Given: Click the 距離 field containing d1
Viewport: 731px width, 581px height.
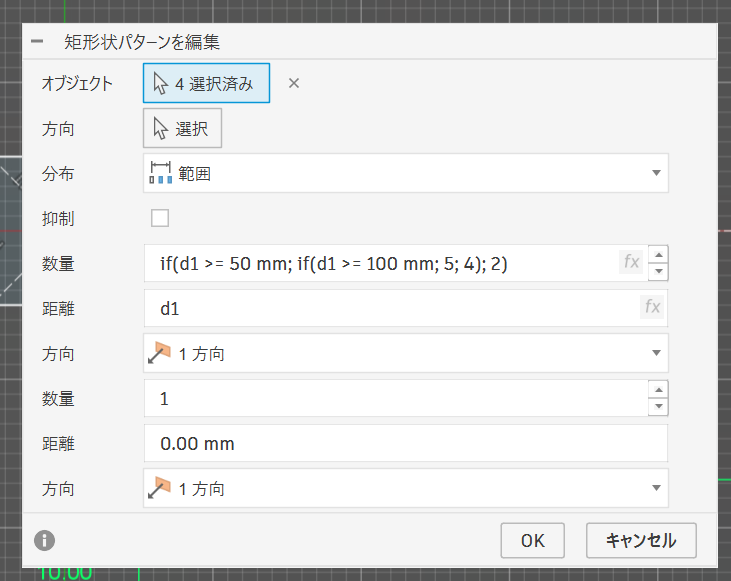Looking at the screenshot, I should pos(406,308).
